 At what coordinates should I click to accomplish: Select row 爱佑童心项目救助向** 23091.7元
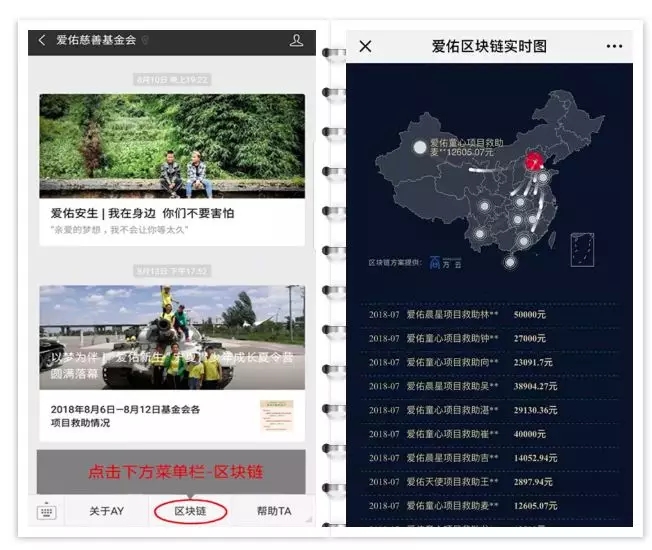tap(490, 363)
